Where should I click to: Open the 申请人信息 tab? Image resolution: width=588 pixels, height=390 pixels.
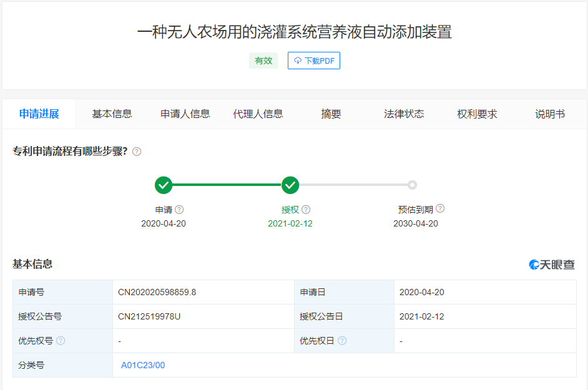(x=185, y=114)
